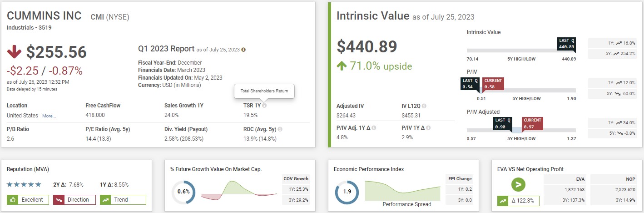Viewport: 644px width, 213px height.
Task: Click the 1Y Δ: 8.55% reputation change
Action: coord(114,185)
